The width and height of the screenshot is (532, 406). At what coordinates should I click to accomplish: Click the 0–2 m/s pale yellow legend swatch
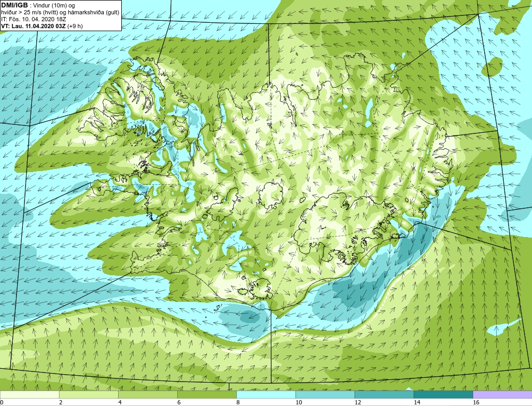pos(29,394)
